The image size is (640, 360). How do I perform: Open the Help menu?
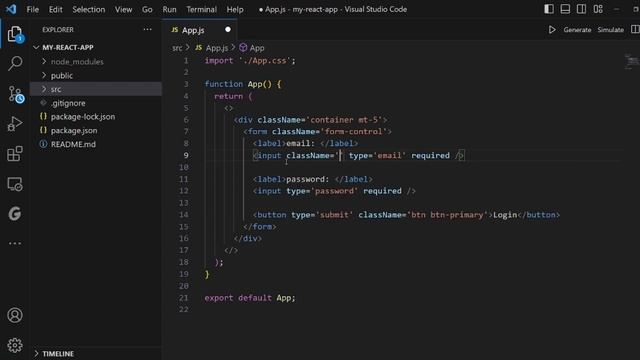click(x=235, y=9)
